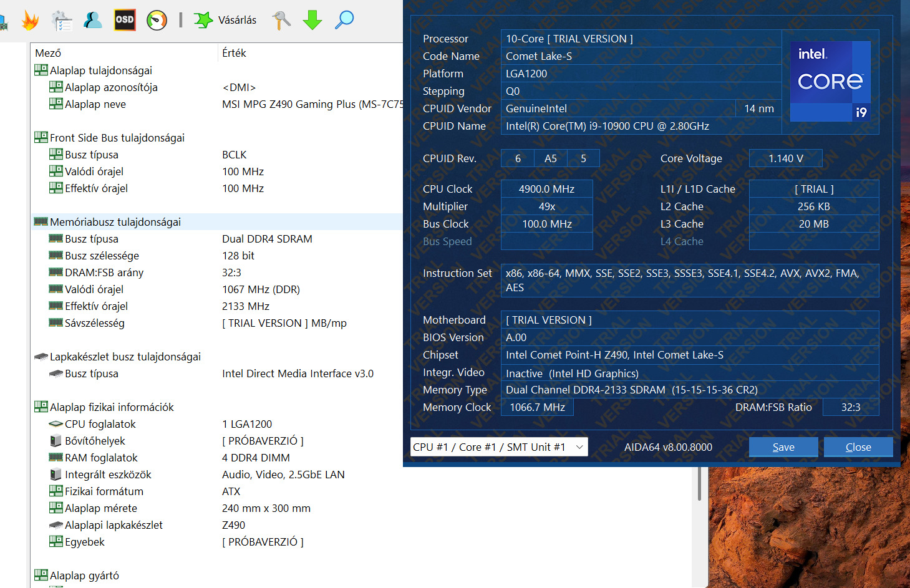Click the Instruction Set text field

pos(690,281)
